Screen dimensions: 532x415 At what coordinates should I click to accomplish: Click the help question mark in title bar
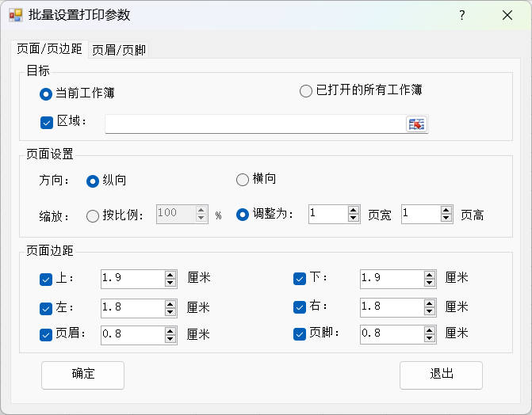click(x=462, y=15)
